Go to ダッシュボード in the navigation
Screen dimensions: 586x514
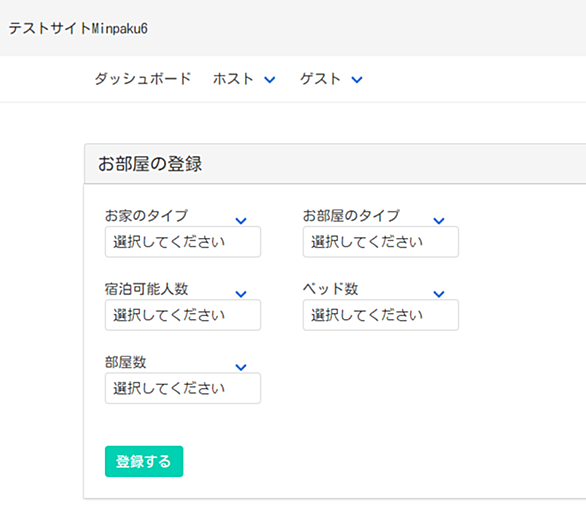(x=143, y=79)
